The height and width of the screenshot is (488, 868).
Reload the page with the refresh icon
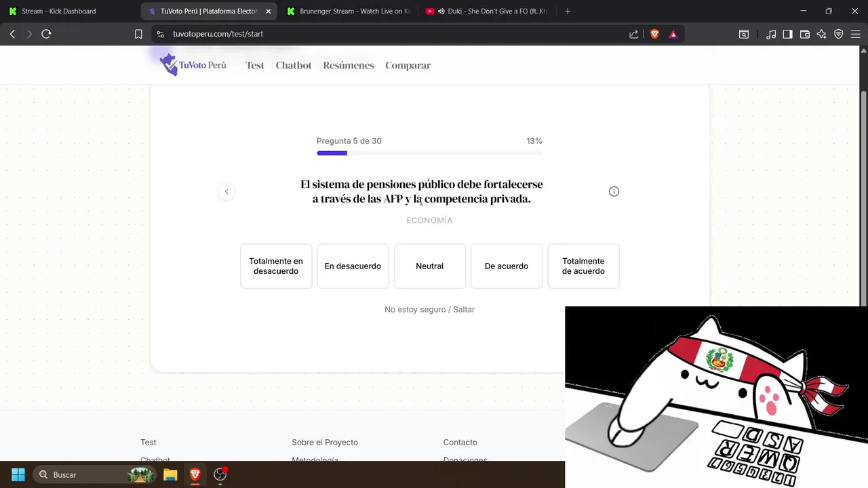coord(46,34)
